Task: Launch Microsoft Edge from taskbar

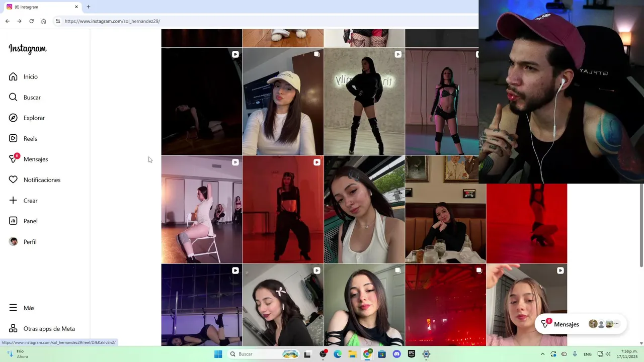Action: point(338,354)
